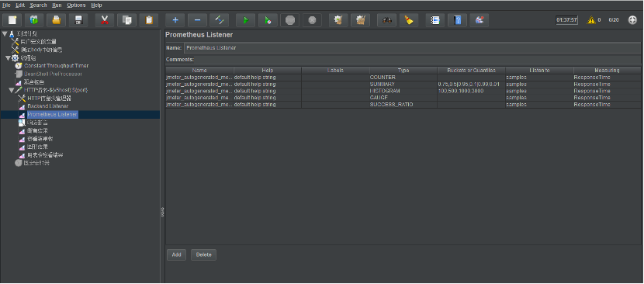Copy the selected element via toolbar
The image size is (644, 284).
(127, 20)
